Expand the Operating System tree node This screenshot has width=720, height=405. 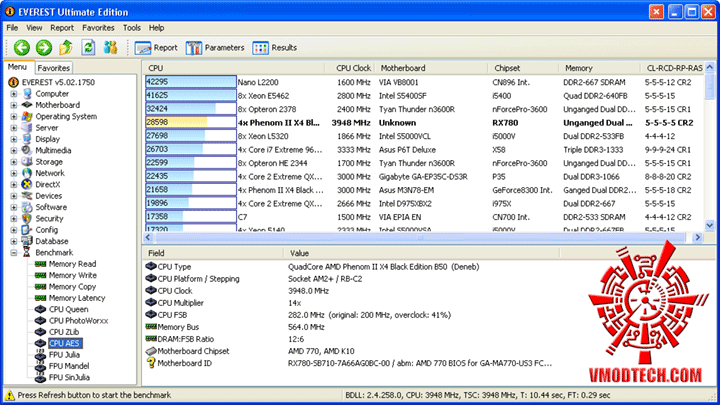pyautogui.click(x=14, y=117)
